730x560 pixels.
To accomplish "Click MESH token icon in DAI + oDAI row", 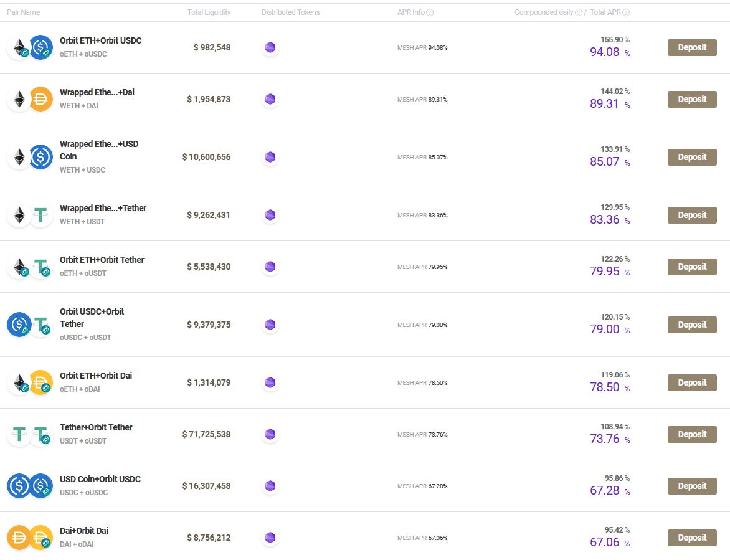I will (x=270, y=538).
